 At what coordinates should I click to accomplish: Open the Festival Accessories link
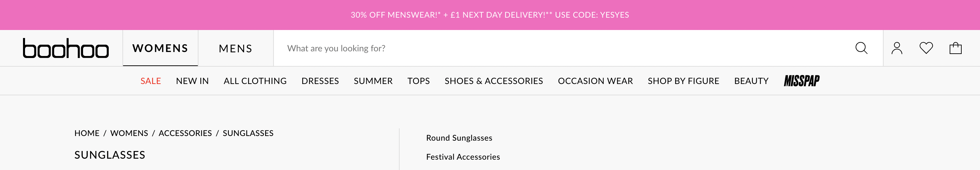point(463,157)
